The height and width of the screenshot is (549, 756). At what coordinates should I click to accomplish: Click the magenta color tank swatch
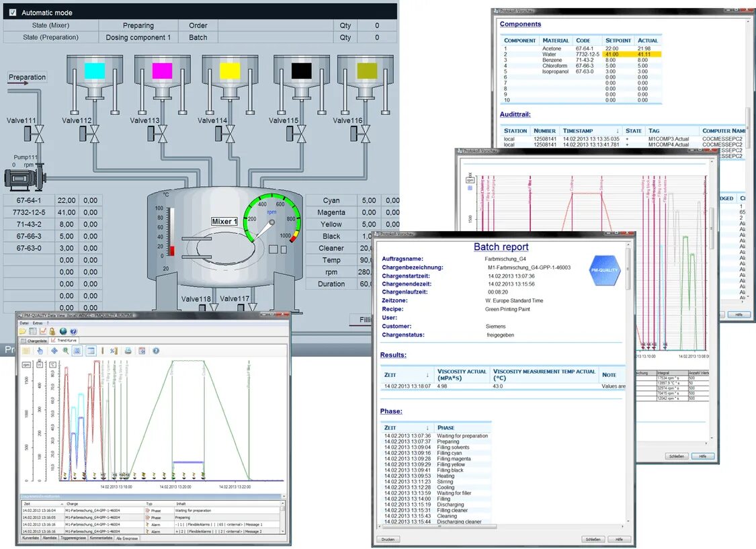pos(162,71)
